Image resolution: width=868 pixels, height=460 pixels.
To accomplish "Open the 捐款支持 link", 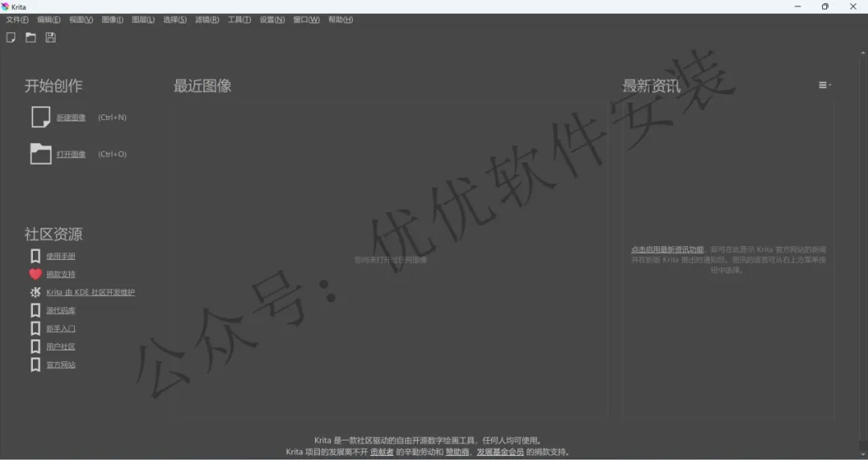I will pyautogui.click(x=61, y=274).
